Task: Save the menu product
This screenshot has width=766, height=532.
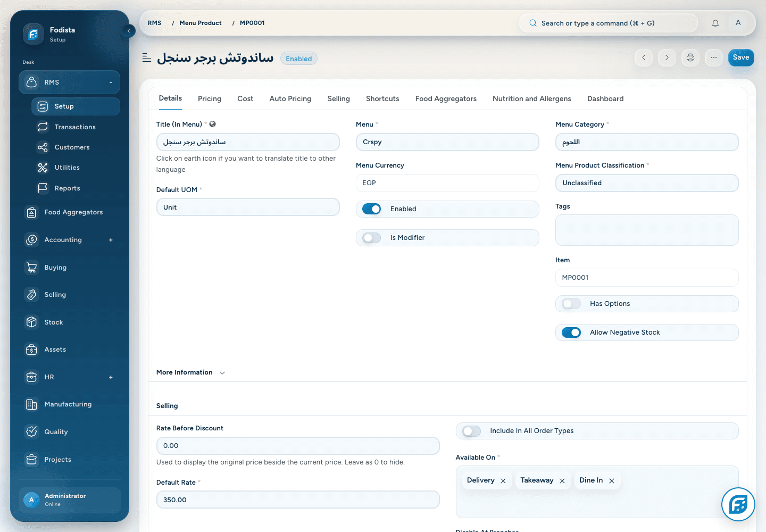Action: (741, 57)
